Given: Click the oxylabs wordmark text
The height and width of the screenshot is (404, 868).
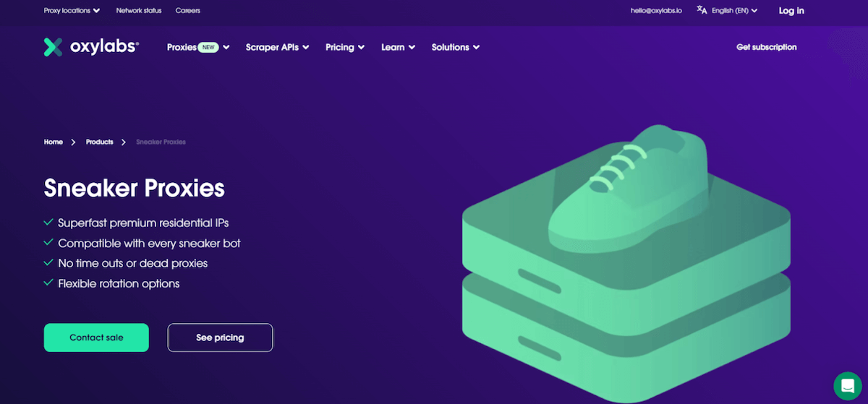Looking at the screenshot, I should 104,47.
